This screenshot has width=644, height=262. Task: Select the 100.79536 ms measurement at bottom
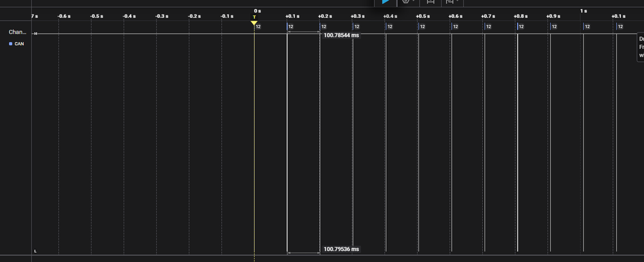click(x=341, y=249)
